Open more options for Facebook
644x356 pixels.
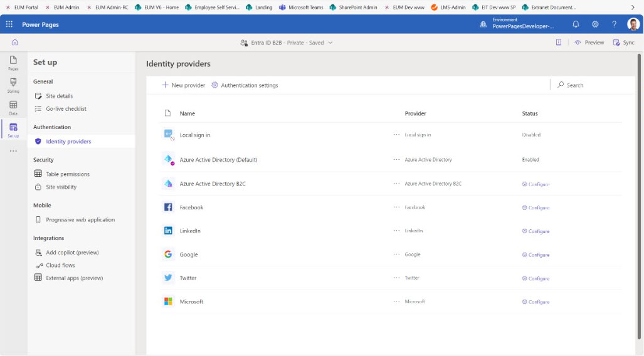tap(396, 207)
